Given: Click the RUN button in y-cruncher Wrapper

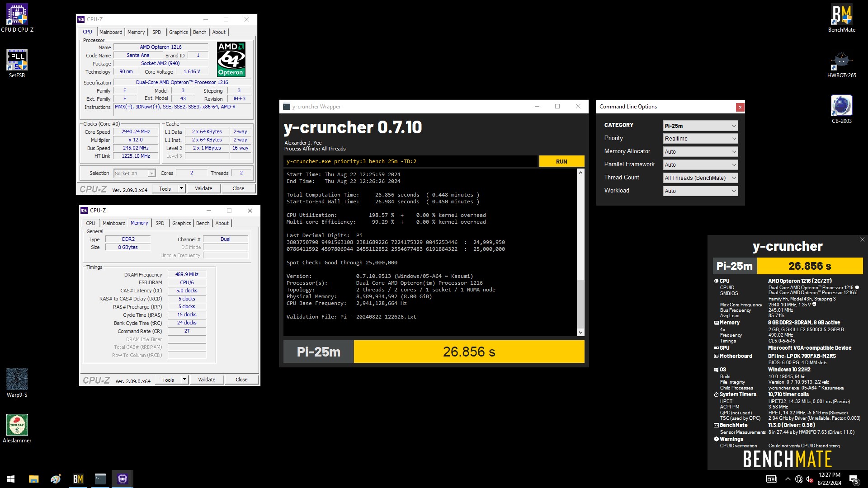Looking at the screenshot, I should click(x=561, y=161).
